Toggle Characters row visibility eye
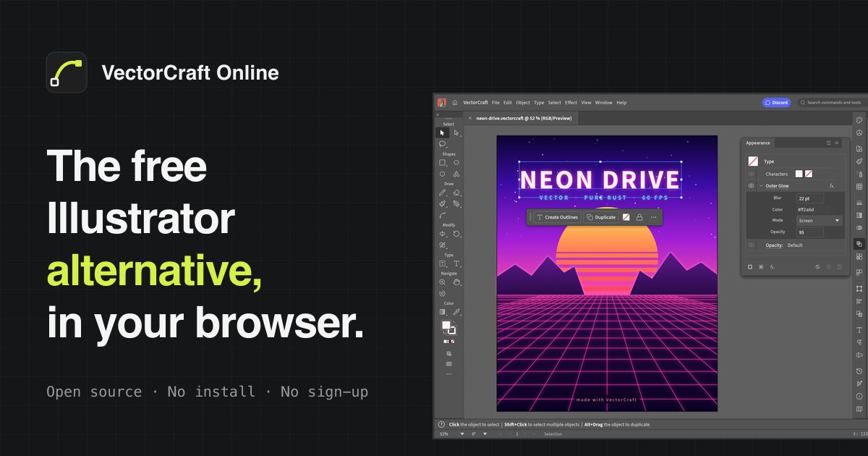868x456 pixels. pyautogui.click(x=751, y=174)
